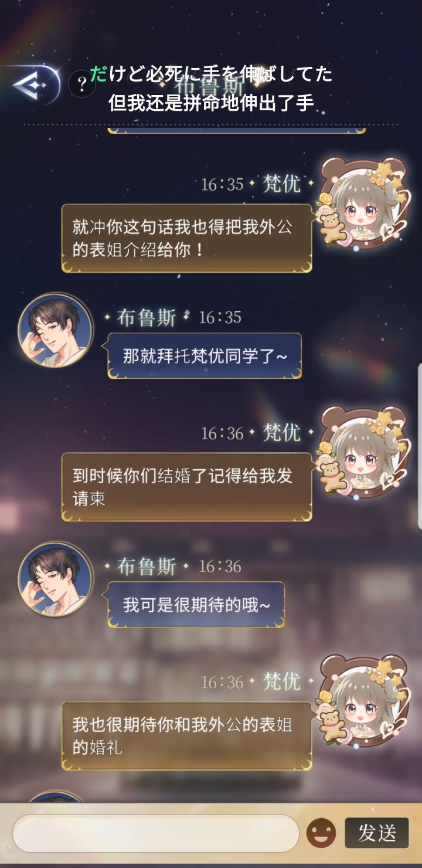Focus the chat message input field

(x=156, y=833)
